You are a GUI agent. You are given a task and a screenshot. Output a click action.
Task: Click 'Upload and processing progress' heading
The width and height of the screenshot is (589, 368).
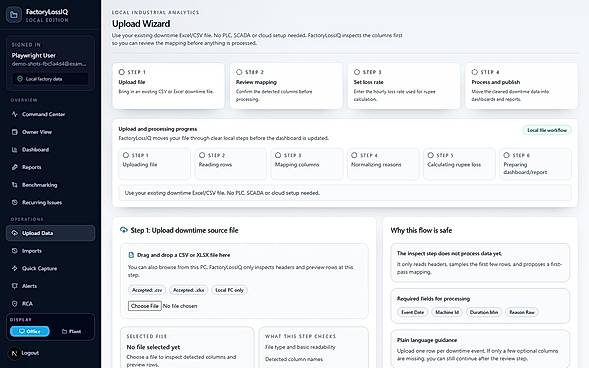[158, 129]
